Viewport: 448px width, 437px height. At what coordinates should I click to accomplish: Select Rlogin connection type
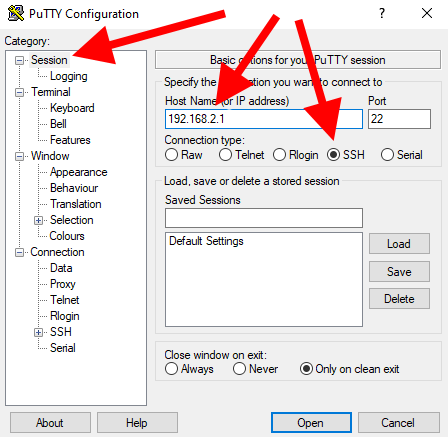pyautogui.click(x=279, y=155)
